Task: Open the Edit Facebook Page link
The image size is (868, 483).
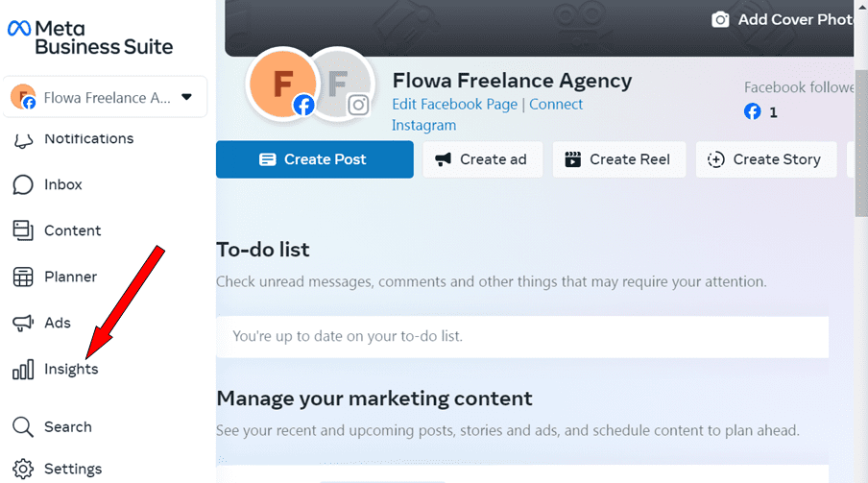Action: coord(454,104)
